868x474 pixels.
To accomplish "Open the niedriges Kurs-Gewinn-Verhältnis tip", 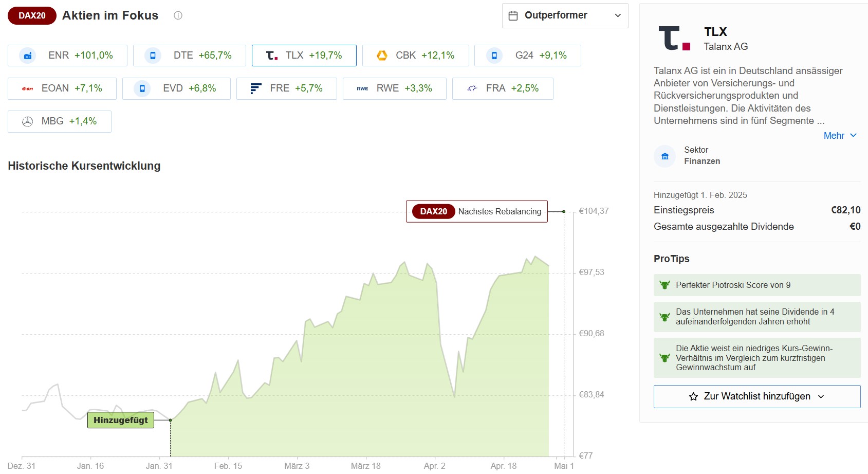I will click(757, 358).
